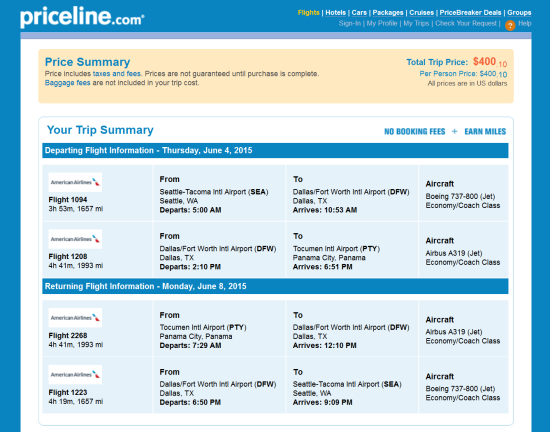The width and height of the screenshot is (550, 432).
Task: Click the orange Help question mark icon
Action: pos(510,25)
